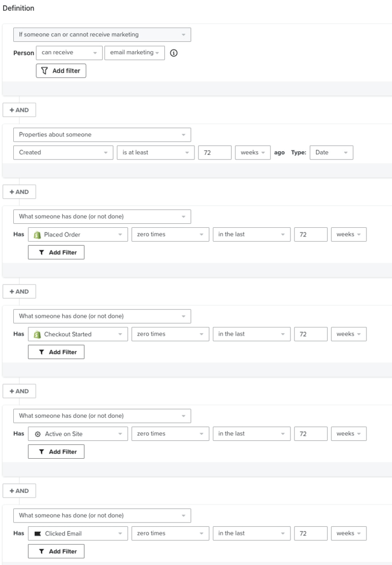Image resolution: width=392 pixels, height=565 pixels.
Task: Expand the Properties about someone selector
Action: pos(102,134)
